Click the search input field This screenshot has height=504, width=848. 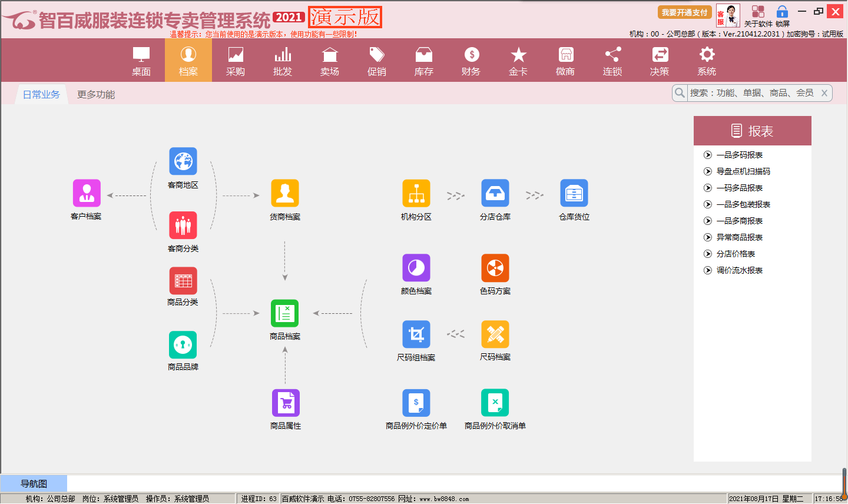pos(751,93)
